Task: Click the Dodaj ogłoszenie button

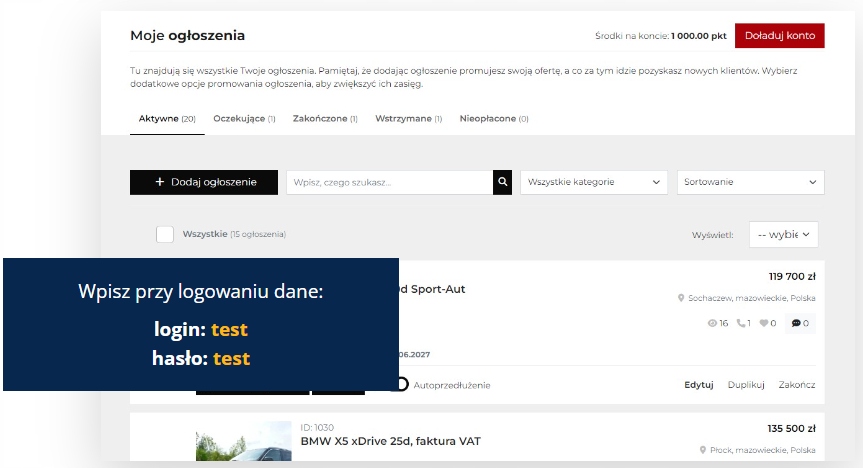Action: tap(204, 182)
